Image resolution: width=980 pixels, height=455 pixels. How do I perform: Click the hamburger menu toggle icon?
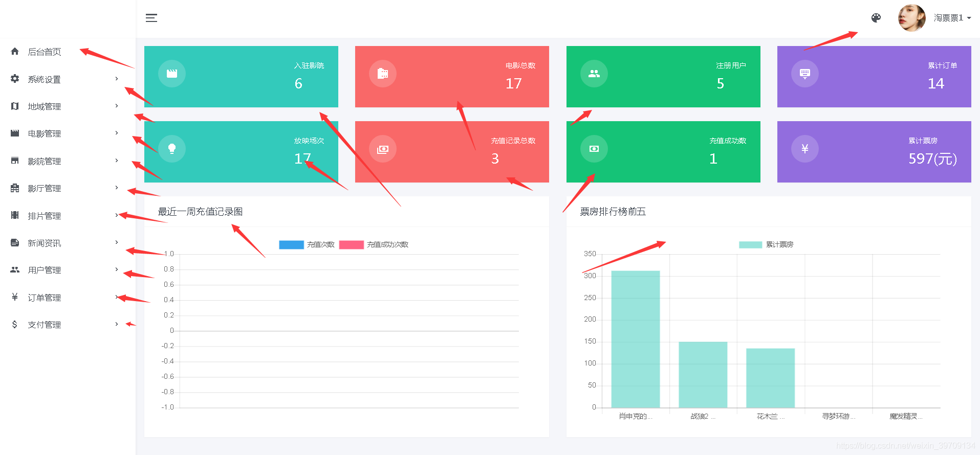151,18
